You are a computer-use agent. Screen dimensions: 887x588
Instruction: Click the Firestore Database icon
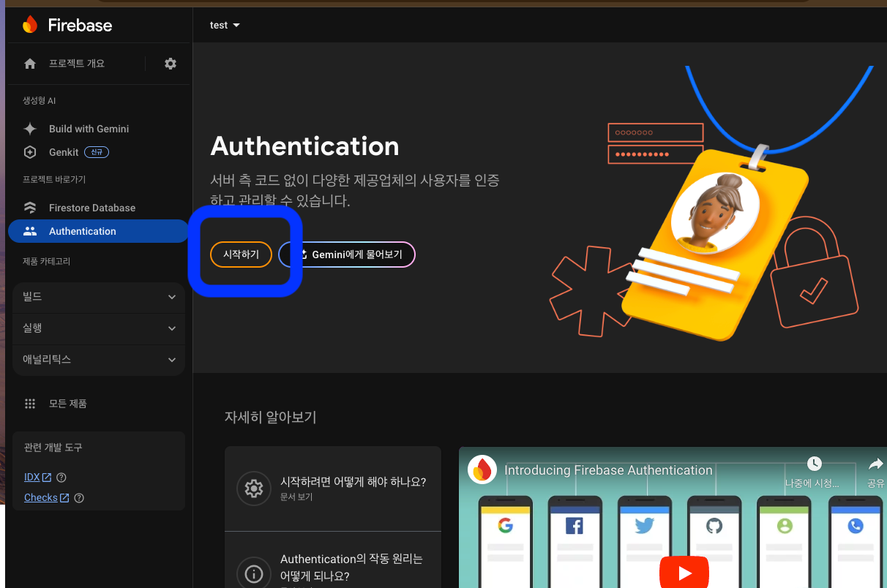tap(30, 208)
